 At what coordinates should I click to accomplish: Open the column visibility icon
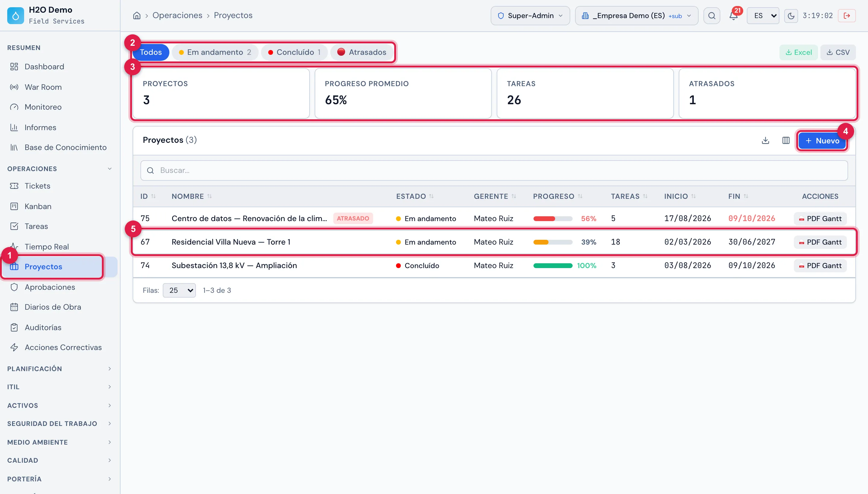pyautogui.click(x=785, y=140)
